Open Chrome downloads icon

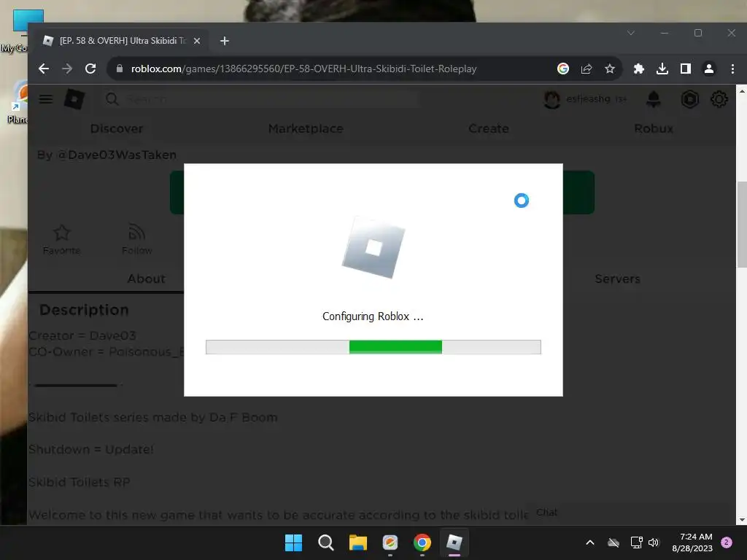point(662,69)
